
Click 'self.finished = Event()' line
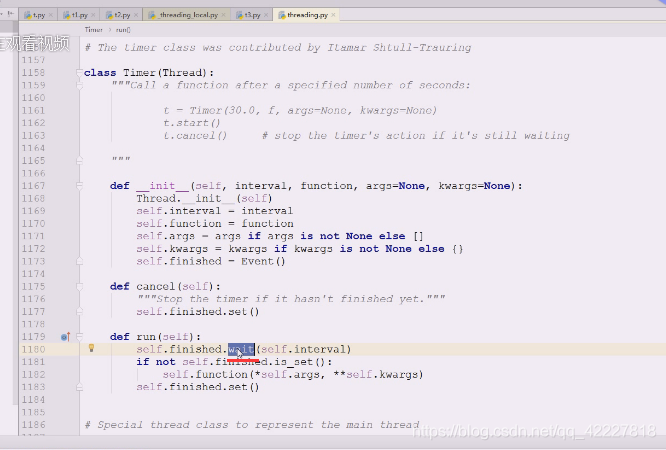[211, 261]
